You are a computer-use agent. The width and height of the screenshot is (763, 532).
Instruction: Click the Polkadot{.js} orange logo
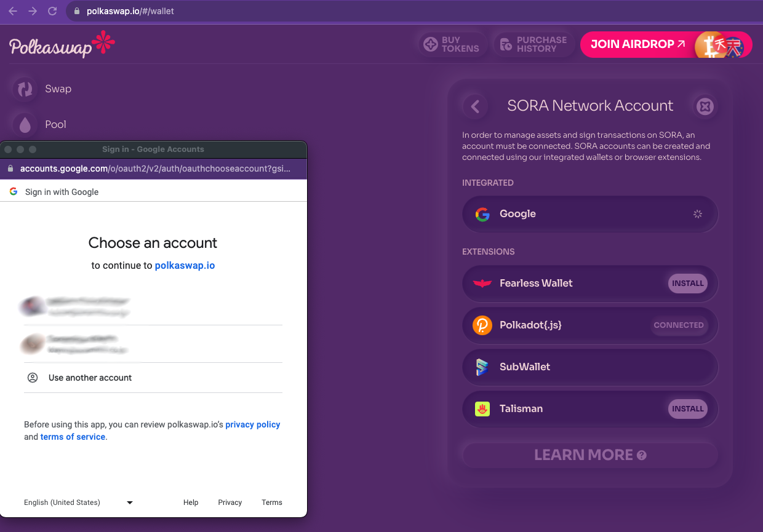click(482, 325)
